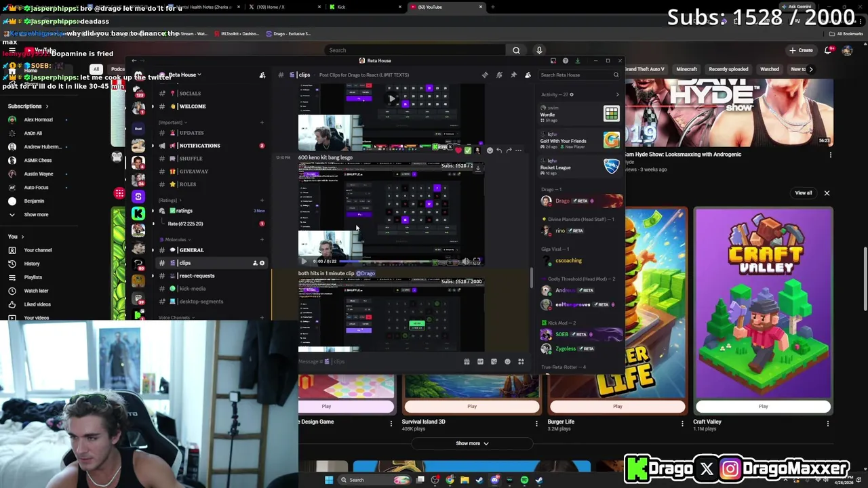Download the 600 keno clip video
This screenshot has height=488, width=868.
tap(477, 169)
